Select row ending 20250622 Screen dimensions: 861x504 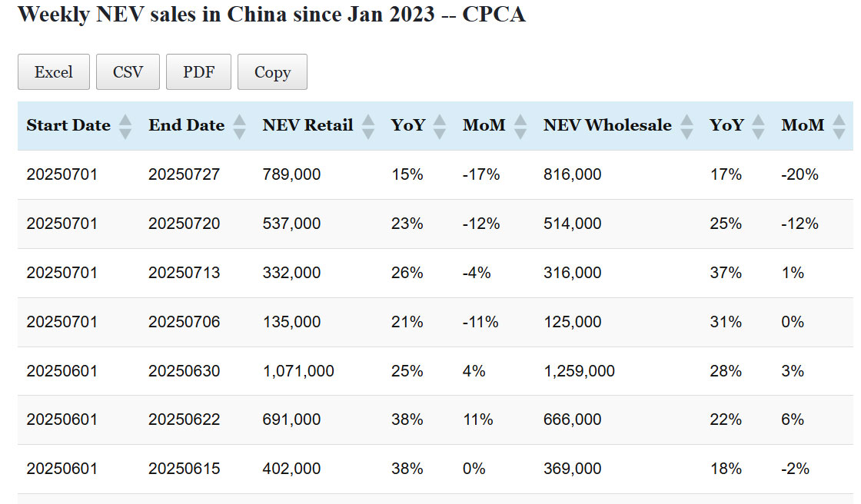click(x=184, y=419)
